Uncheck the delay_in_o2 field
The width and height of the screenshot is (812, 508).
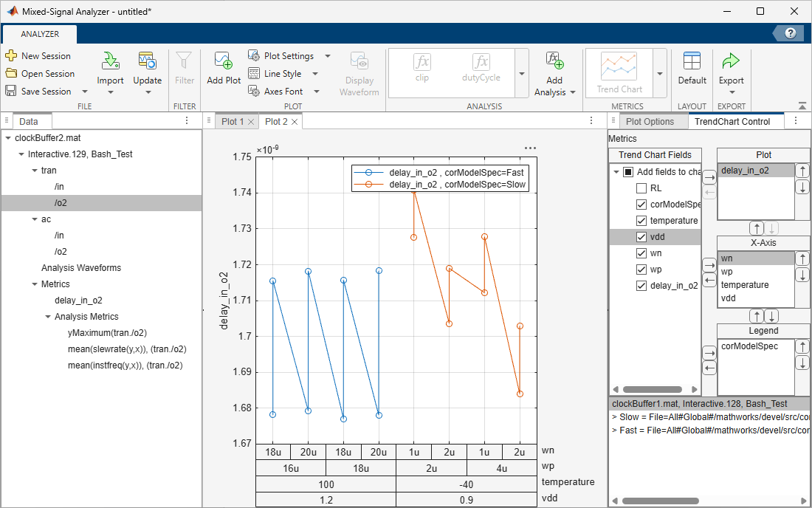(x=641, y=286)
